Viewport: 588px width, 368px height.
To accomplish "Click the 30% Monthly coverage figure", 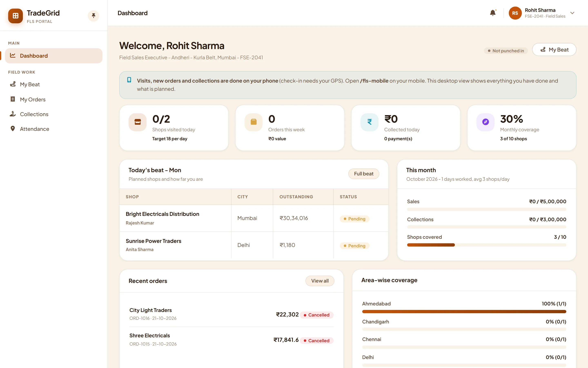I will point(511,119).
